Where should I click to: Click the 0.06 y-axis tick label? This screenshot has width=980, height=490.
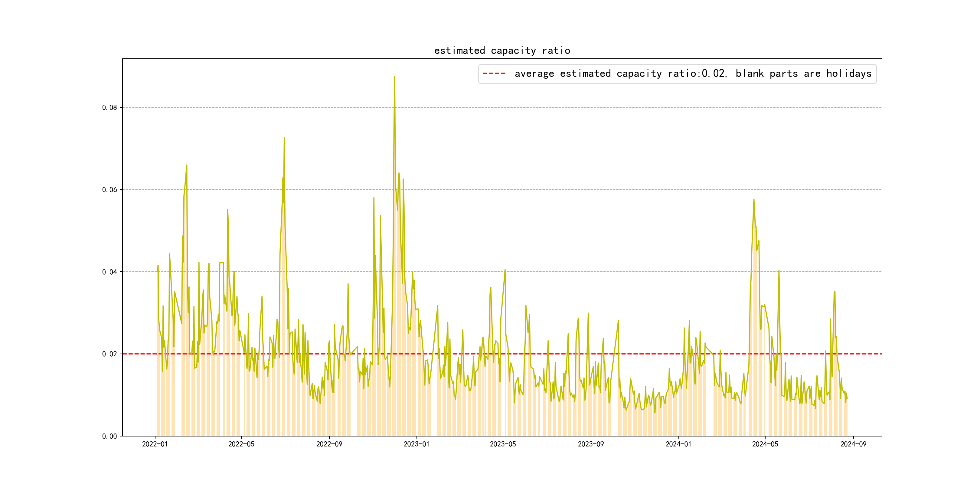[x=109, y=190]
